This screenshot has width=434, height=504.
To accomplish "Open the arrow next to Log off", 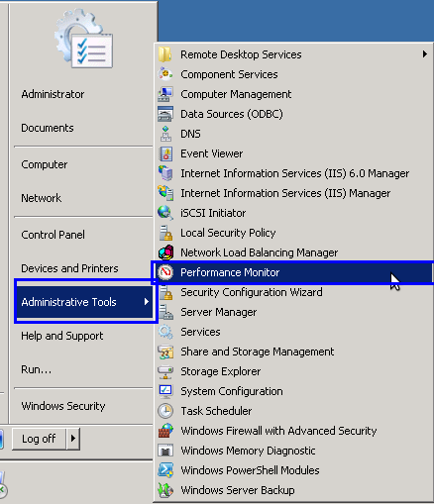I will click(73, 439).
